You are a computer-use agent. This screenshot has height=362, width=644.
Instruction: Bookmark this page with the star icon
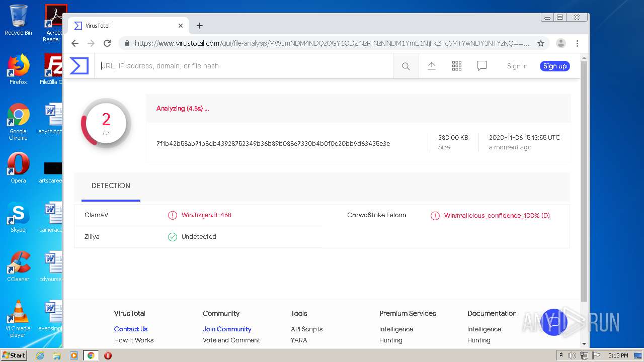tap(541, 43)
